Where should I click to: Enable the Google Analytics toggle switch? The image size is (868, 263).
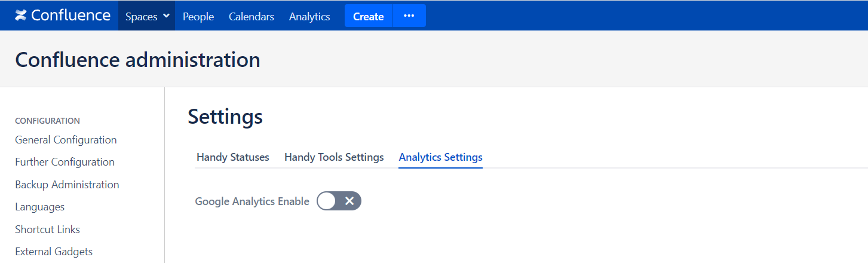point(339,201)
